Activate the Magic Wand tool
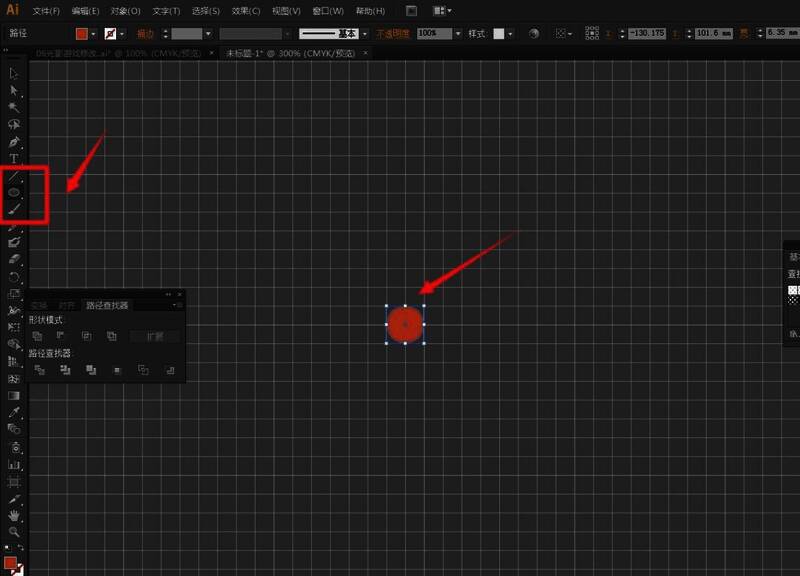The image size is (800, 576). 14,107
